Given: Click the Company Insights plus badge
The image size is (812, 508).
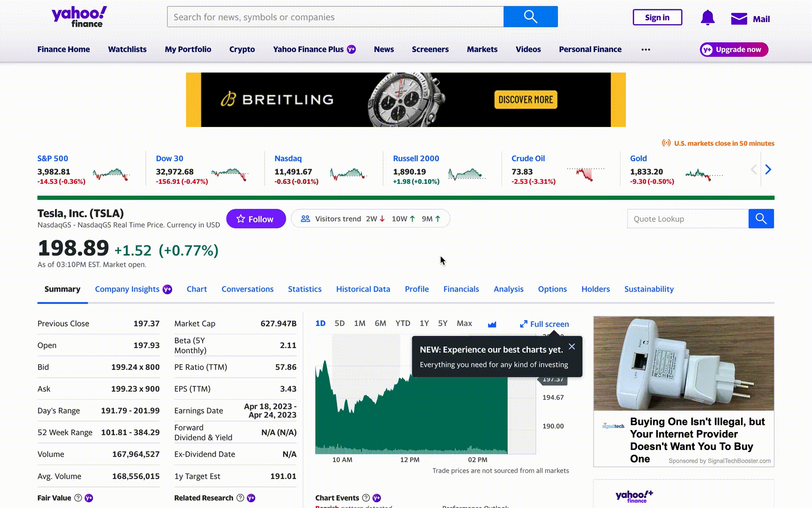Looking at the screenshot, I should (167, 290).
